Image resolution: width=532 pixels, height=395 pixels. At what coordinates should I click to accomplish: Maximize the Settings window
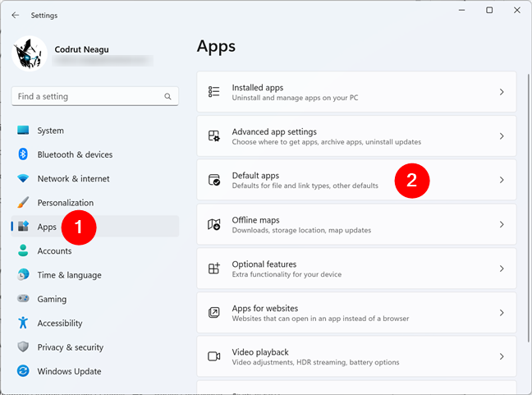tap(489, 10)
